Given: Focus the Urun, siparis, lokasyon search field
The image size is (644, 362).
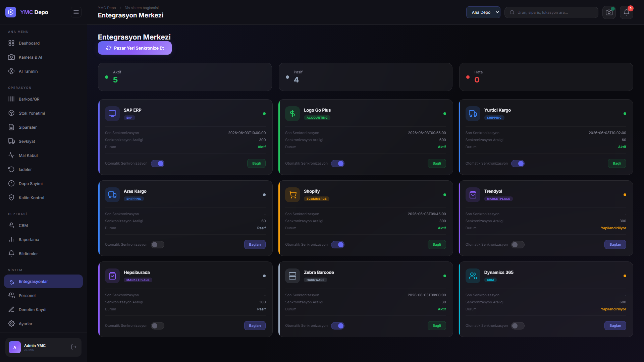Looking at the screenshot, I should pos(551,12).
